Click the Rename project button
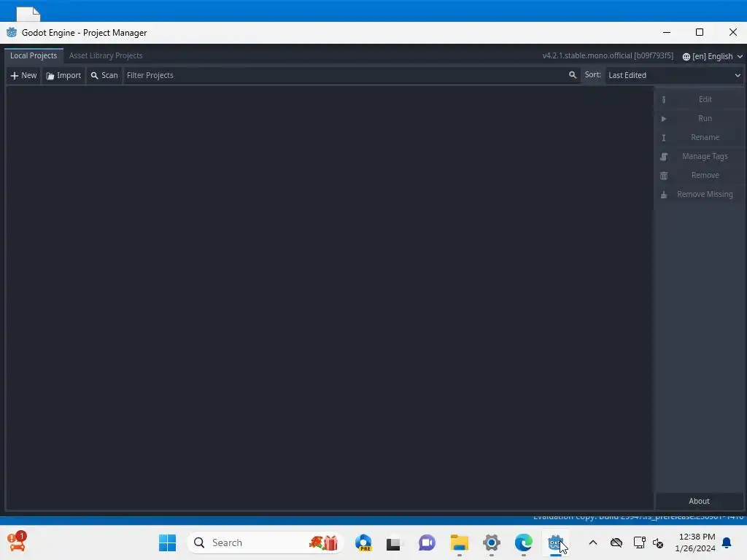Viewport: 747px width, 560px height. (699, 138)
